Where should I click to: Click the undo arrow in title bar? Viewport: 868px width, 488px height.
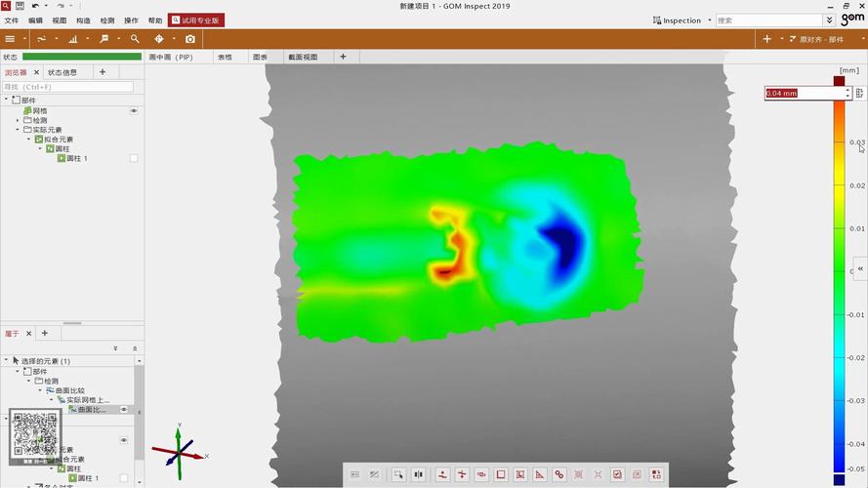coord(36,6)
